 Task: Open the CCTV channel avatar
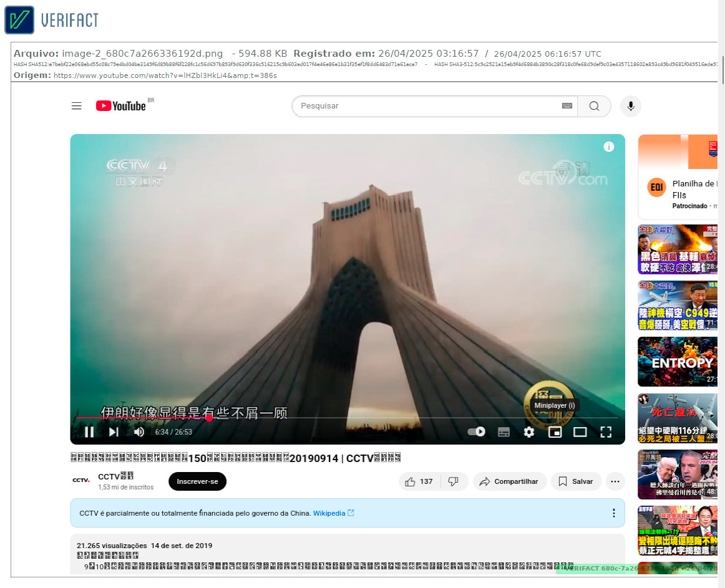tap(81, 481)
